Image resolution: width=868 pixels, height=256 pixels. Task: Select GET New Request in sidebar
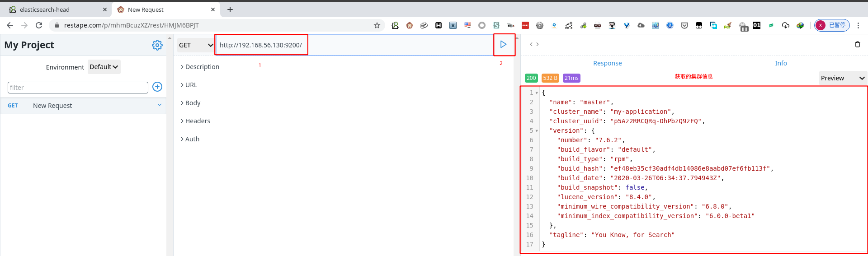pyautogui.click(x=84, y=106)
